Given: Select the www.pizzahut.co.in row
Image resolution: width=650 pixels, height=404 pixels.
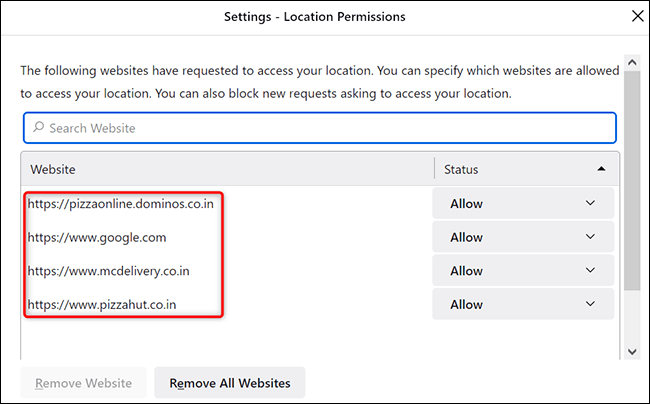Looking at the screenshot, I should tap(103, 303).
